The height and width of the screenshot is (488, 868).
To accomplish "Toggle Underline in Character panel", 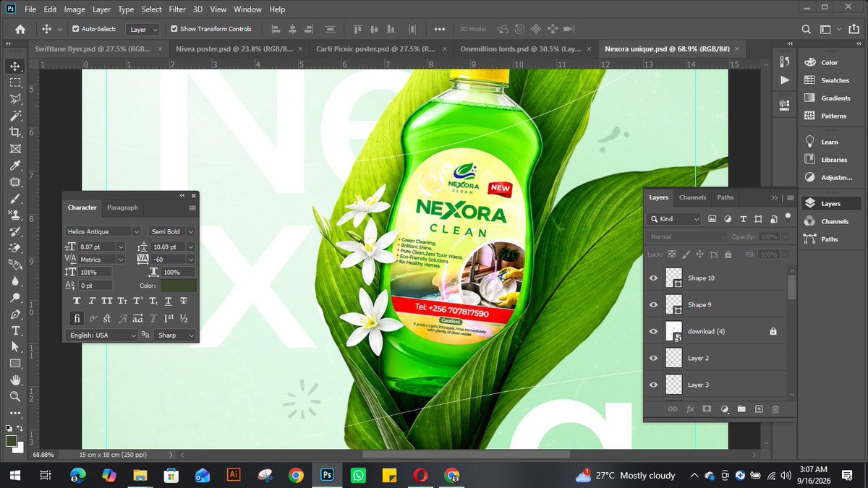I will (x=169, y=301).
